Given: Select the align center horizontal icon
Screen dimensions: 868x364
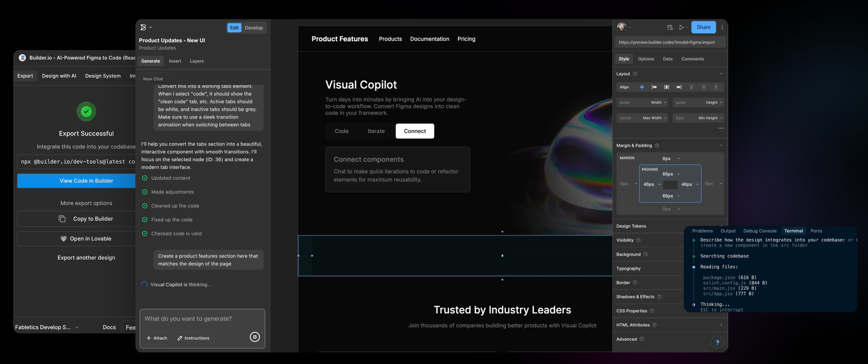Looking at the screenshot, I should coord(642,87).
